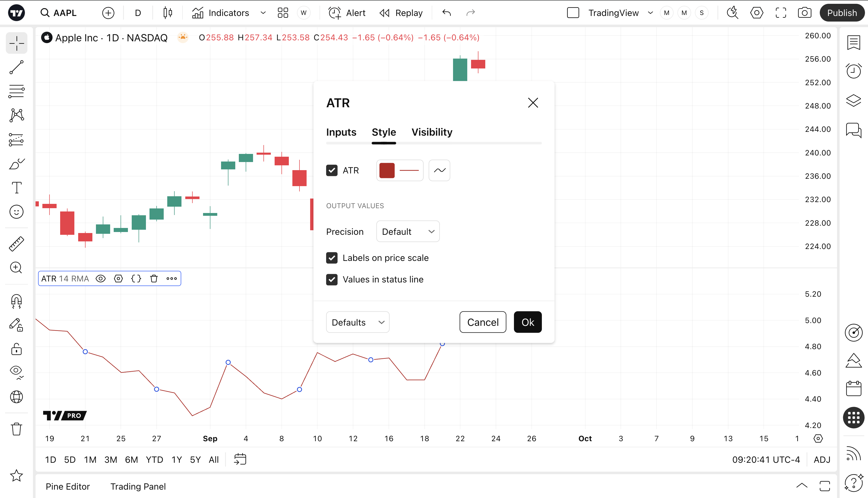Disable Labels on price scale
This screenshot has width=868, height=498.
point(332,258)
